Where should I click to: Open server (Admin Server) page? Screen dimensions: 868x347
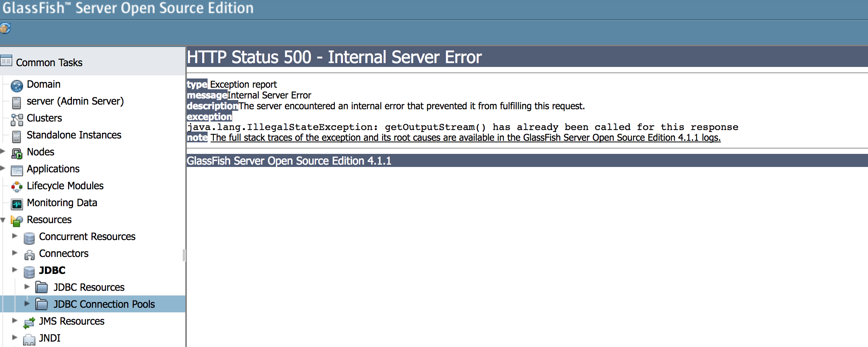coord(75,101)
